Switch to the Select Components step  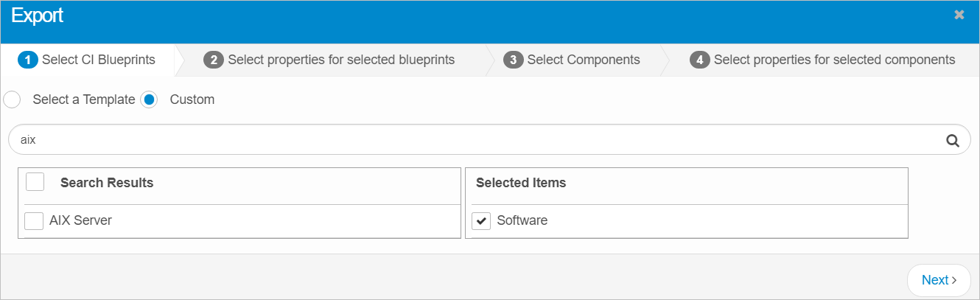coord(584,60)
